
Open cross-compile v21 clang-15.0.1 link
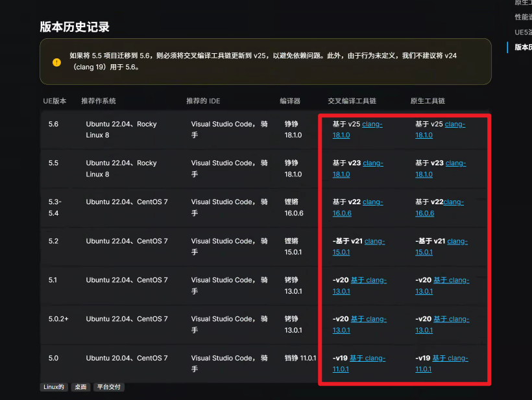359,246
